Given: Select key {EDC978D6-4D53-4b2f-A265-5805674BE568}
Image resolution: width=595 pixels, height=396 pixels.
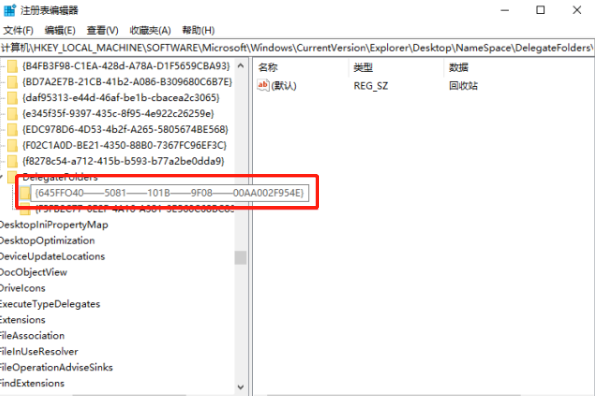Looking at the screenshot, I should coord(125,130).
